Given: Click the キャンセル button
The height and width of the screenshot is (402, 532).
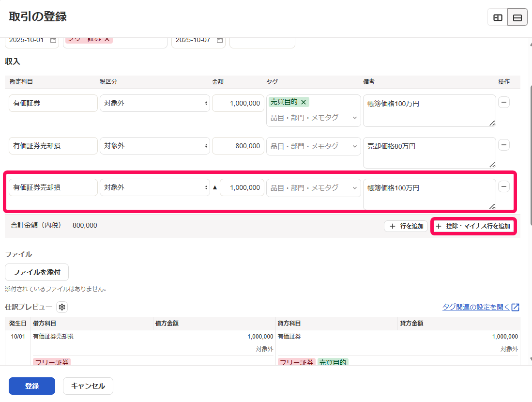Looking at the screenshot, I should (x=88, y=386).
